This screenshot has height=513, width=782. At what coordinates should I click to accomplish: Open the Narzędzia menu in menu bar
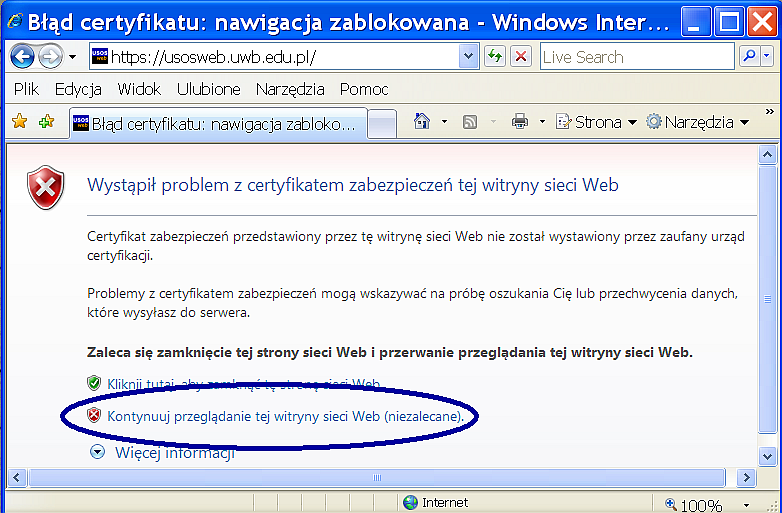290,89
